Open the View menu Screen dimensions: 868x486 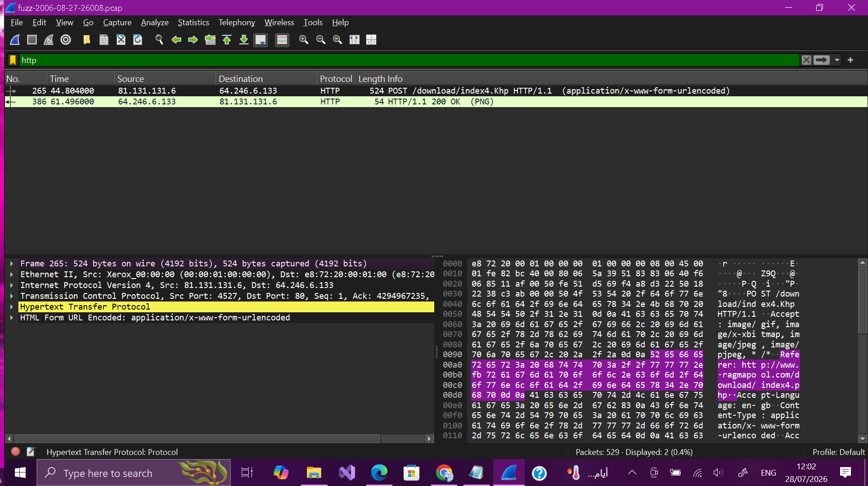coord(64,22)
